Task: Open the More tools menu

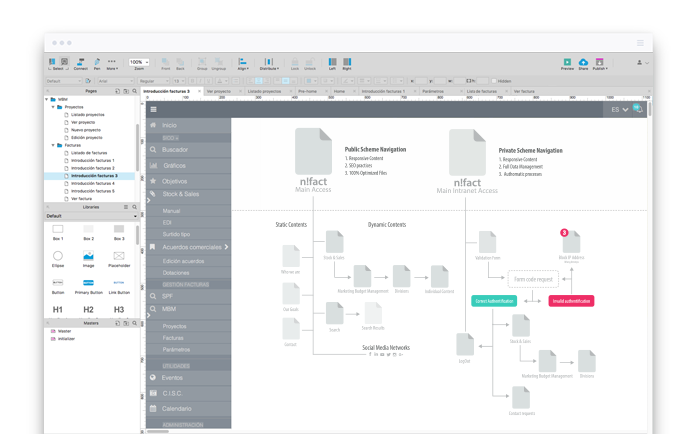Action: tap(112, 64)
